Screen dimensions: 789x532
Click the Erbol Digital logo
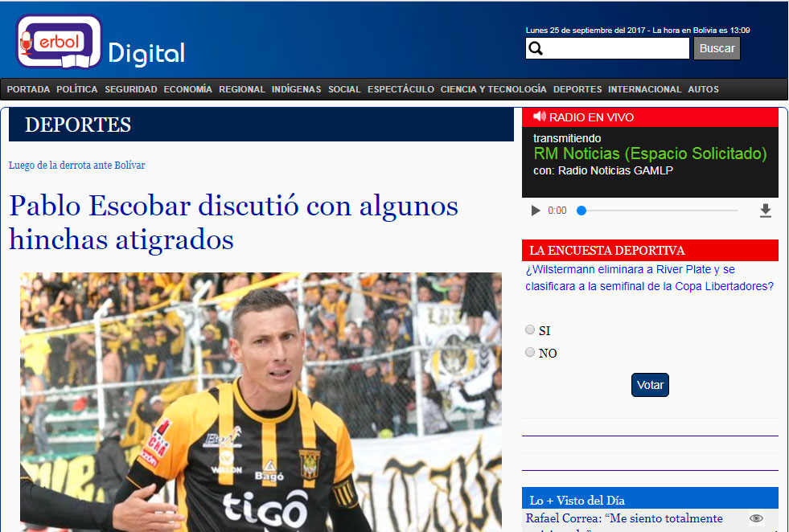pyautogui.click(x=101, y=43)
